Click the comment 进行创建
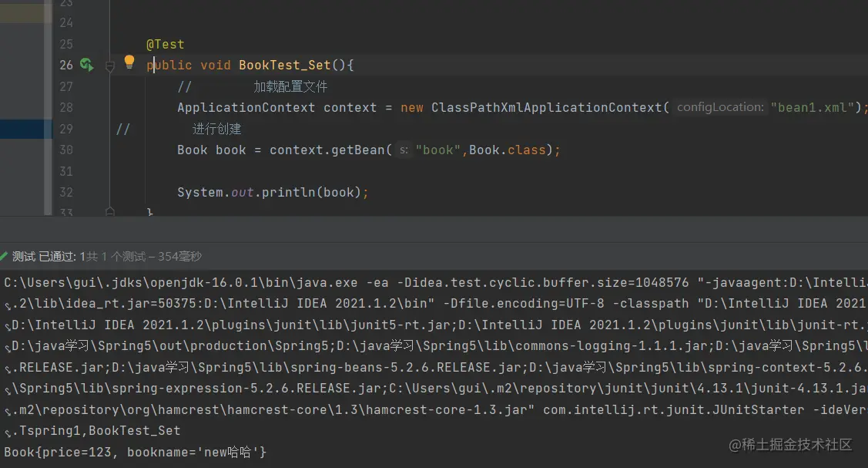 217,129
